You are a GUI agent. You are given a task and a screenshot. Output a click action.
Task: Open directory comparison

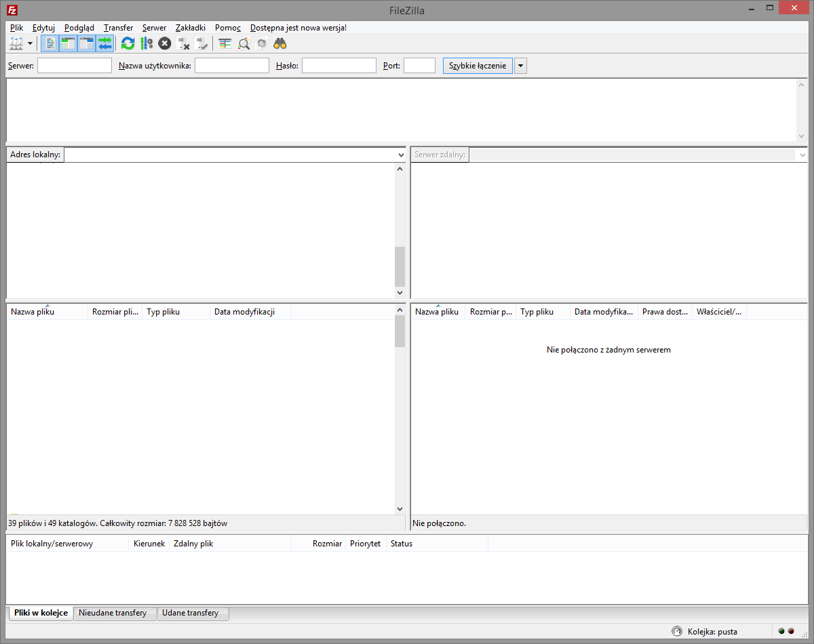pyautogui.click(x=243, y=43)
